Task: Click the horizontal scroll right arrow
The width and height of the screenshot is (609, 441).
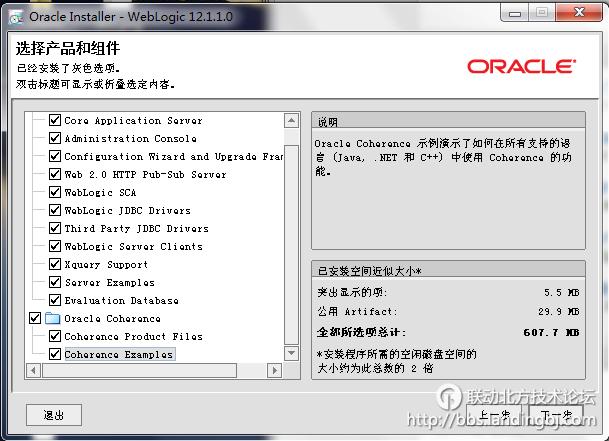Action: click(275, 370)
